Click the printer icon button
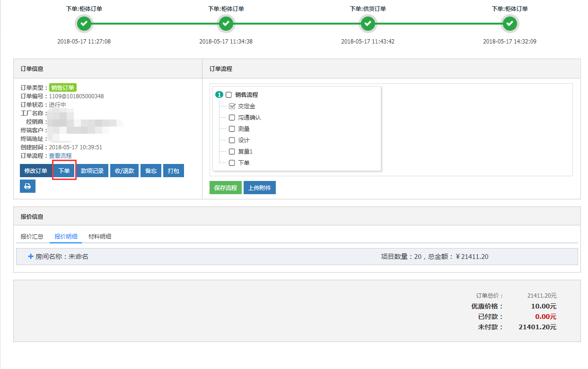 [x=27, y=186]
